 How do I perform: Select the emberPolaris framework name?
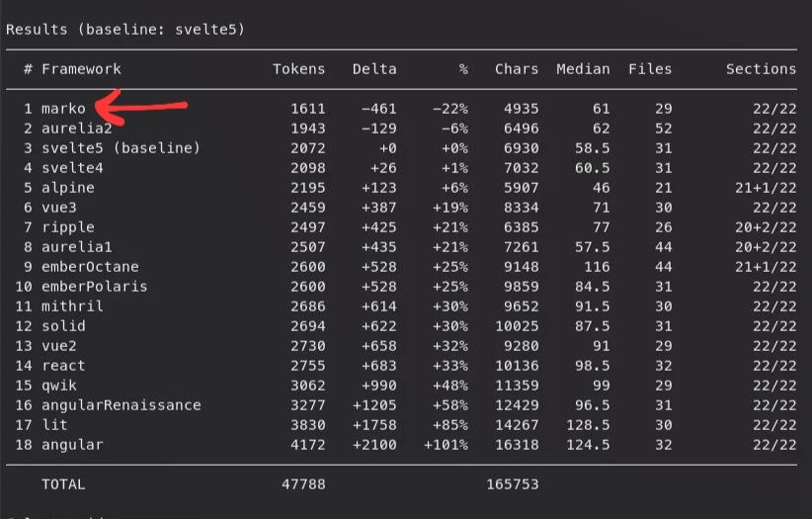click(x=94, y=287)
